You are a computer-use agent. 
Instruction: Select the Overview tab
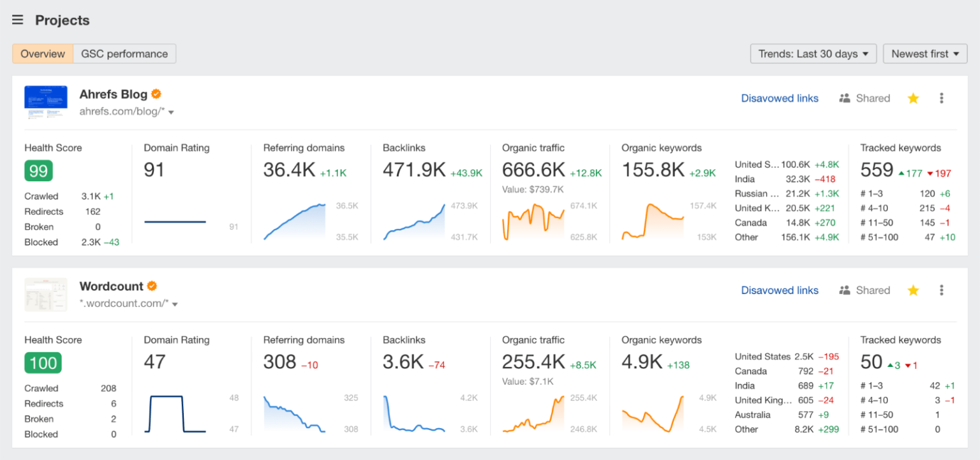pos(42,54)
